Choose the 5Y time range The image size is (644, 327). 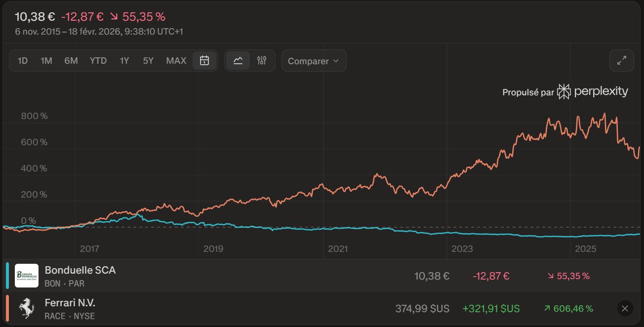(x=148, y=61)
